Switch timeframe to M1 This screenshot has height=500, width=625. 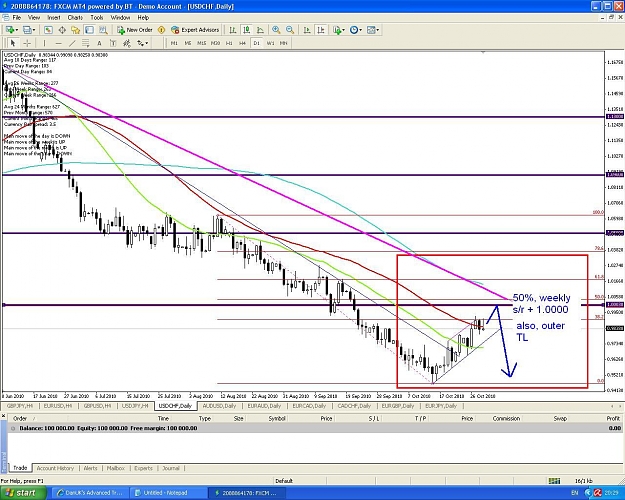point(174,43)
